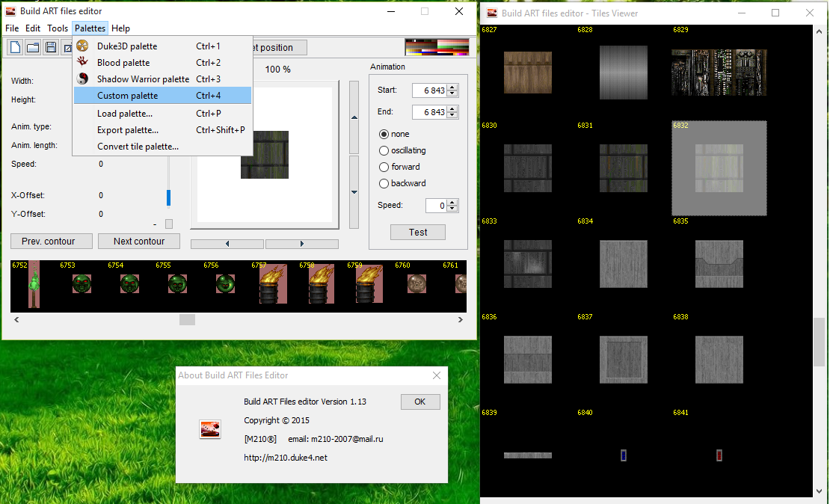830x504 pixels.
Task: Select the 'backward' animation radio button
Action: pyautogui.click(x=384, y=183)
